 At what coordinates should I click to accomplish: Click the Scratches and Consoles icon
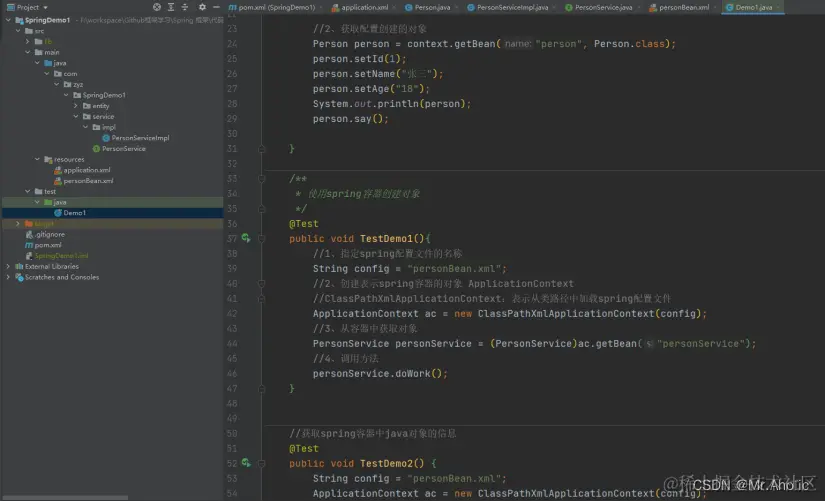pyautogui.click(x=19, y=277)
